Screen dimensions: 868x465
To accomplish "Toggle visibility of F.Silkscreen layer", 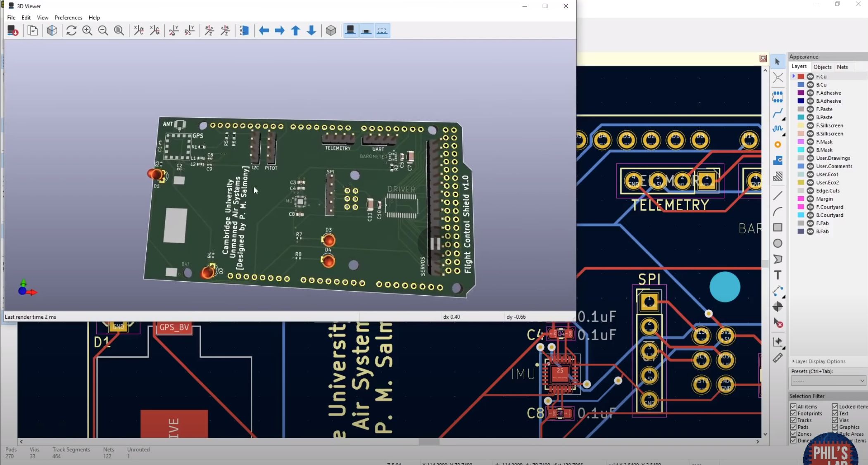I will [810, 126].
